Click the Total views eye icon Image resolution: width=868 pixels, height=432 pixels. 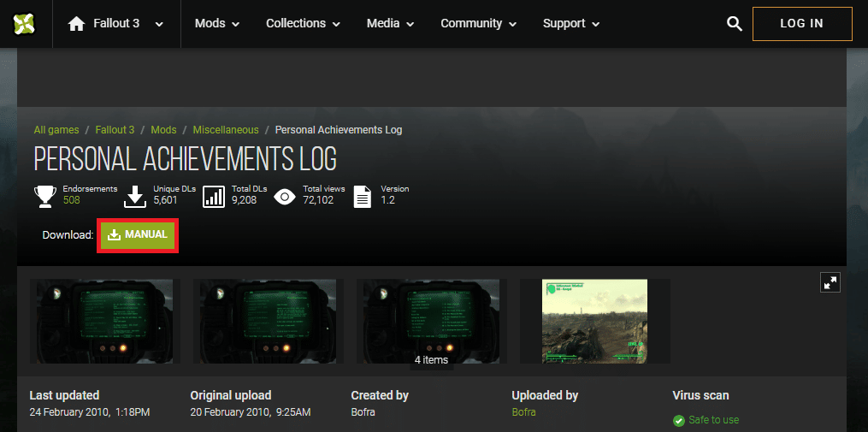point(285,197)
